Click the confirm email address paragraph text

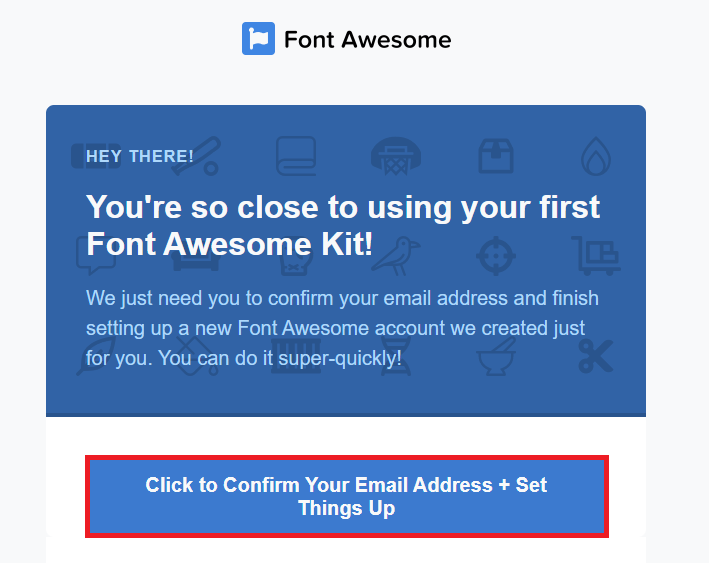(x=342, y=328)
